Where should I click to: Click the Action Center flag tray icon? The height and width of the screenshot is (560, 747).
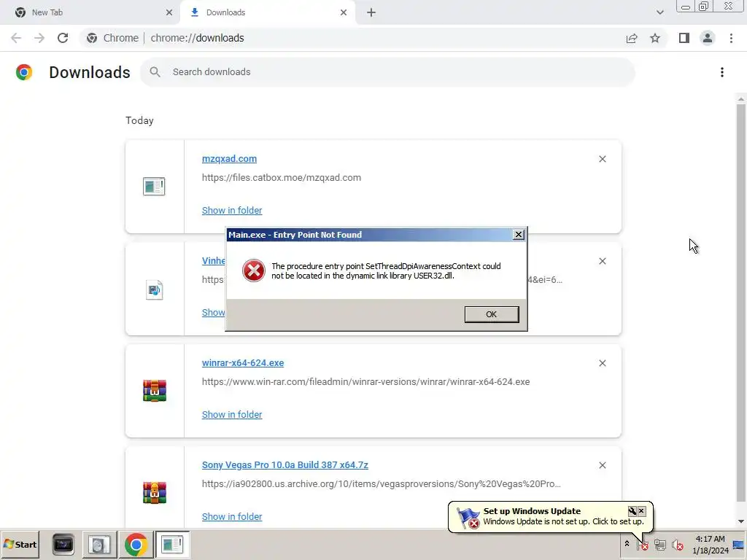click(642, 545)
